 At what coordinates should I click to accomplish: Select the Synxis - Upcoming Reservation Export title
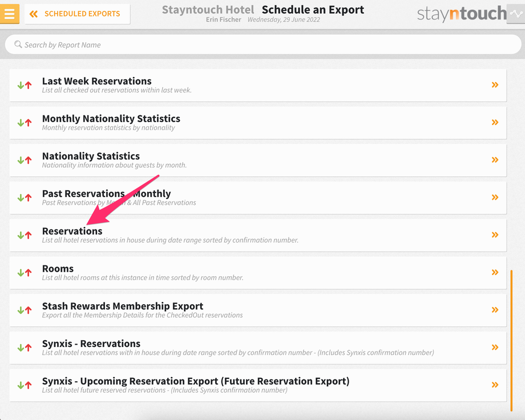pyautogui.click(x=196, y=381)
